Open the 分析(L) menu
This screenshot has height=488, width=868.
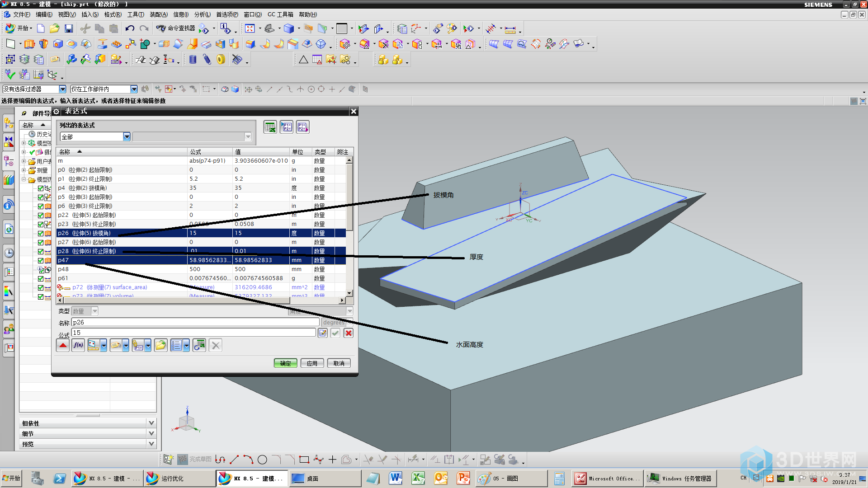coord(203,14)
